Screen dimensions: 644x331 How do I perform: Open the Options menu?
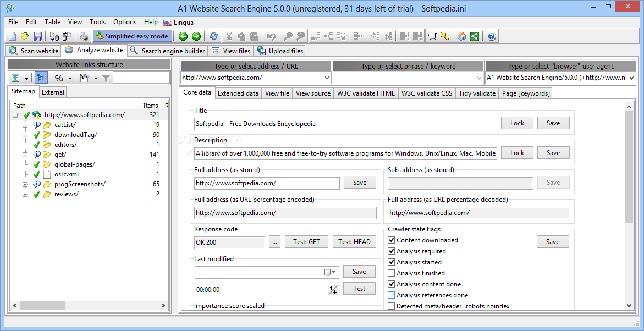click(125, 22)
